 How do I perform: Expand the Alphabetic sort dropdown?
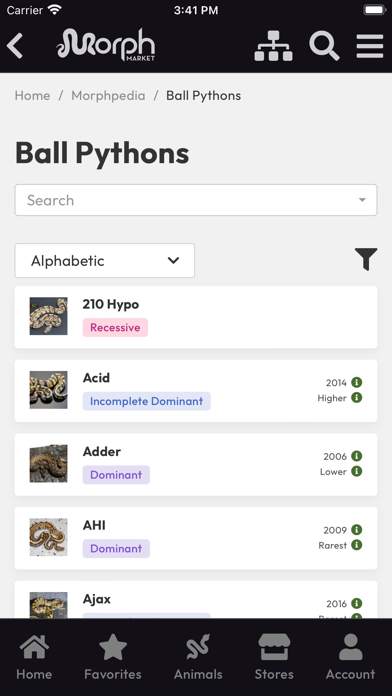105,261
